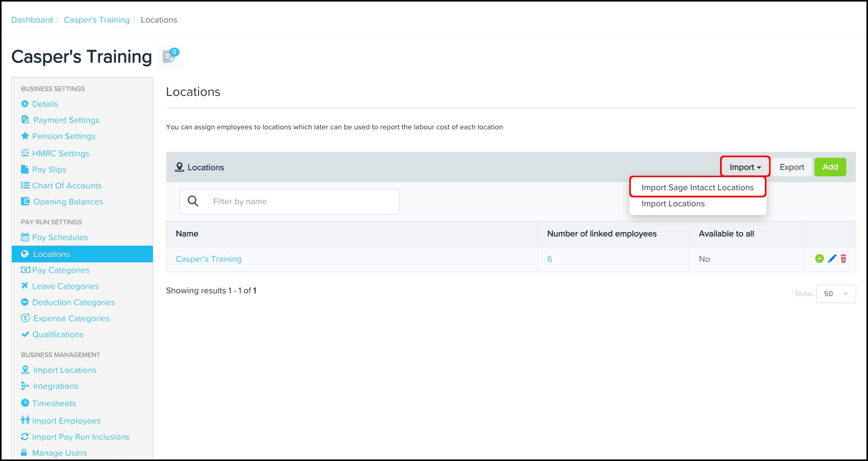Select Import Sage Intacct Locations menu entry
The image size is (868, 461).
pos(697,187)
